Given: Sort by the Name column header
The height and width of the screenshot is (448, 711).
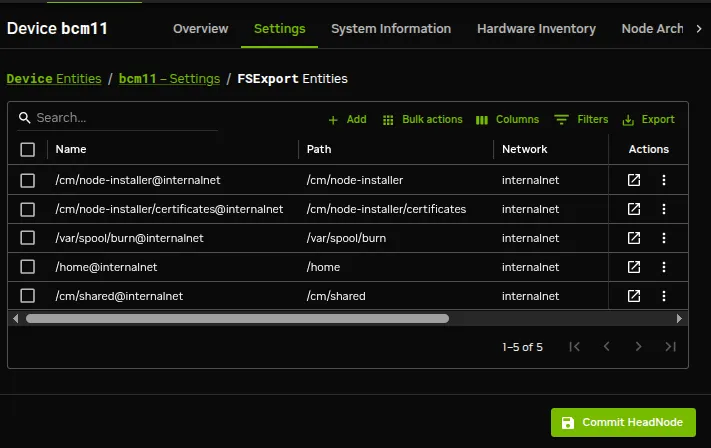Looking at the screenshot, I should [71, 149].
